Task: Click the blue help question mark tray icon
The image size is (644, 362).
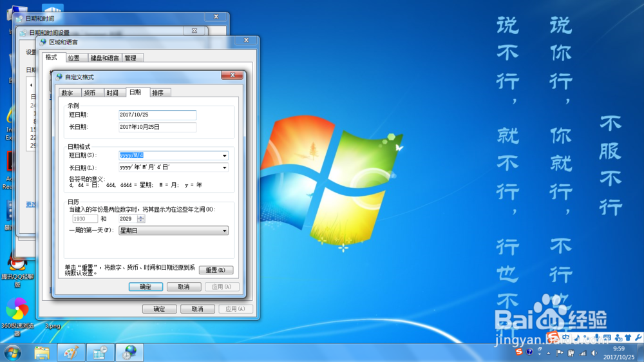Action: point(529,352)
